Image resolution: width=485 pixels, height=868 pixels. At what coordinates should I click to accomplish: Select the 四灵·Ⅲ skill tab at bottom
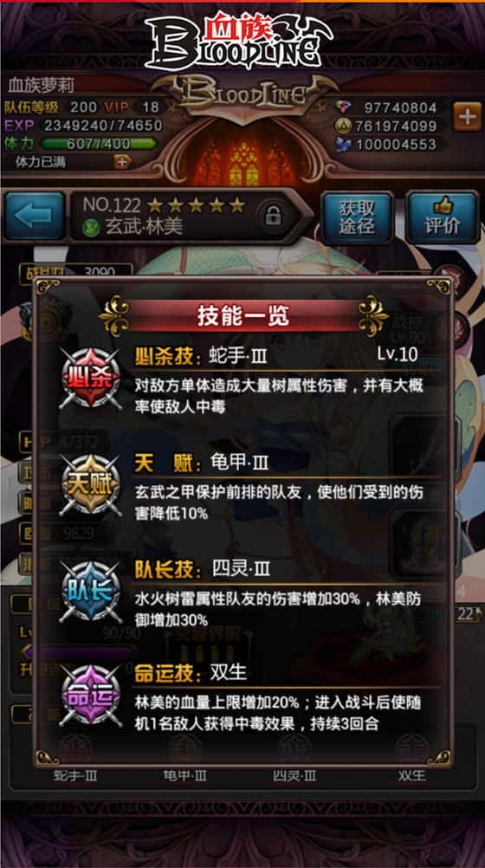(294, 775)
